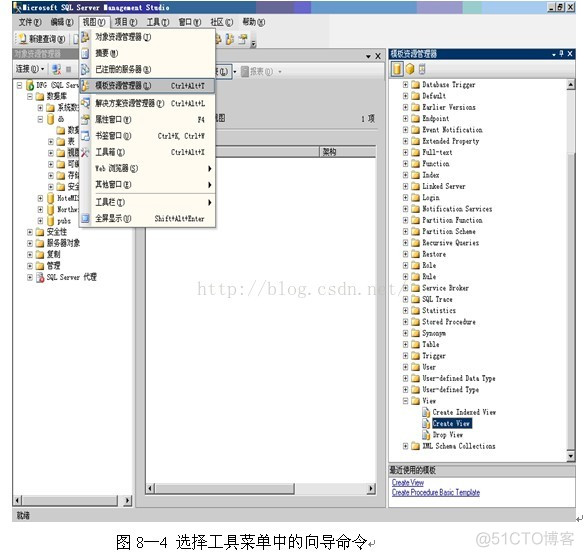
Task: Click the pubs database icon
Action: coord(50,220)
